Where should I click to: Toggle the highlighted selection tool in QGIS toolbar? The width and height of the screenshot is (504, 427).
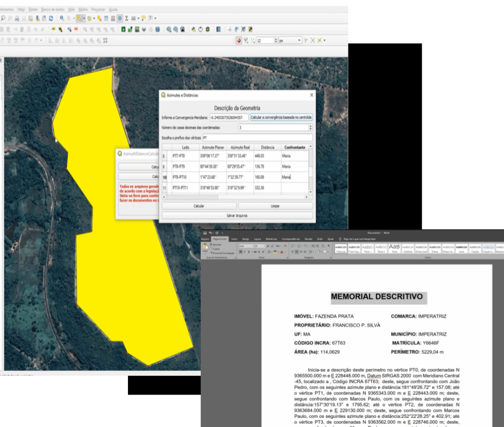pos(79,18)
